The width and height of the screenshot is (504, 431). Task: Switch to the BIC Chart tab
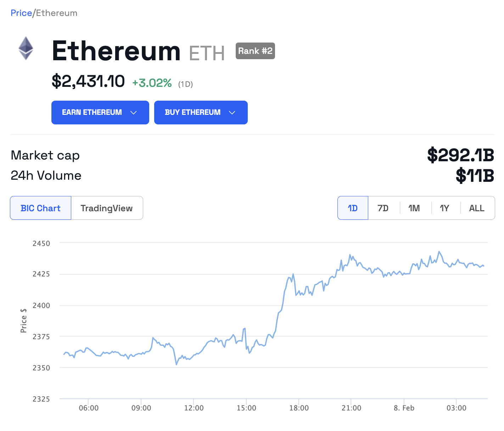41,208
